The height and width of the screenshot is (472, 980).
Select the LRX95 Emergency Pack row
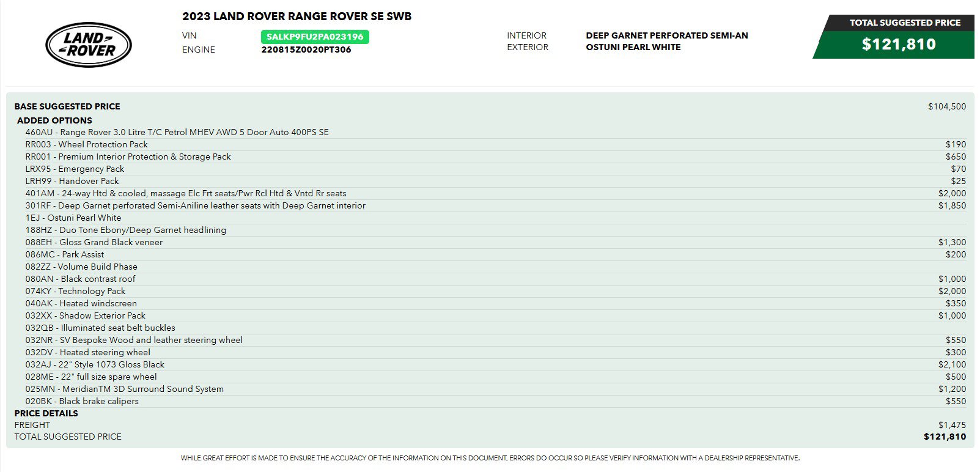click(496, 169)
